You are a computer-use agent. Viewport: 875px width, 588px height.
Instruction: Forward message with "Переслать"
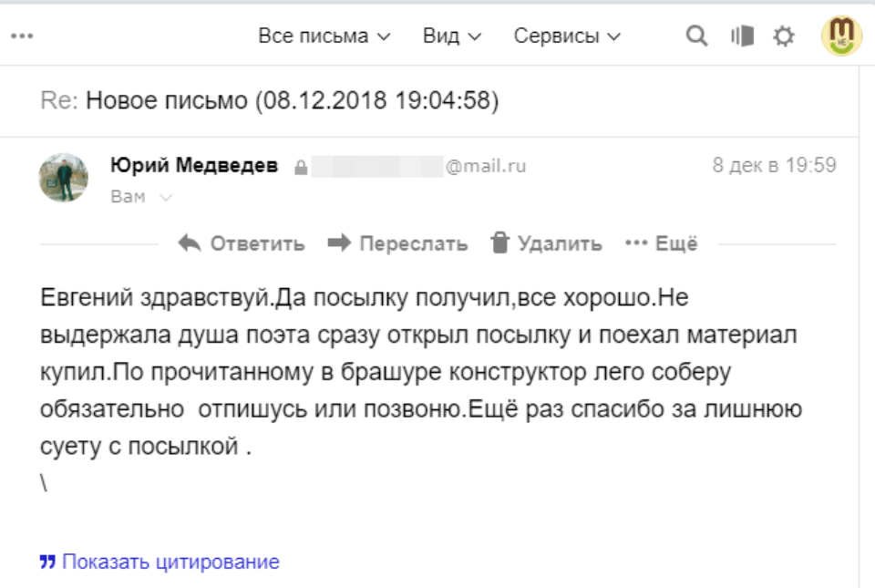[x=397, y=243]
